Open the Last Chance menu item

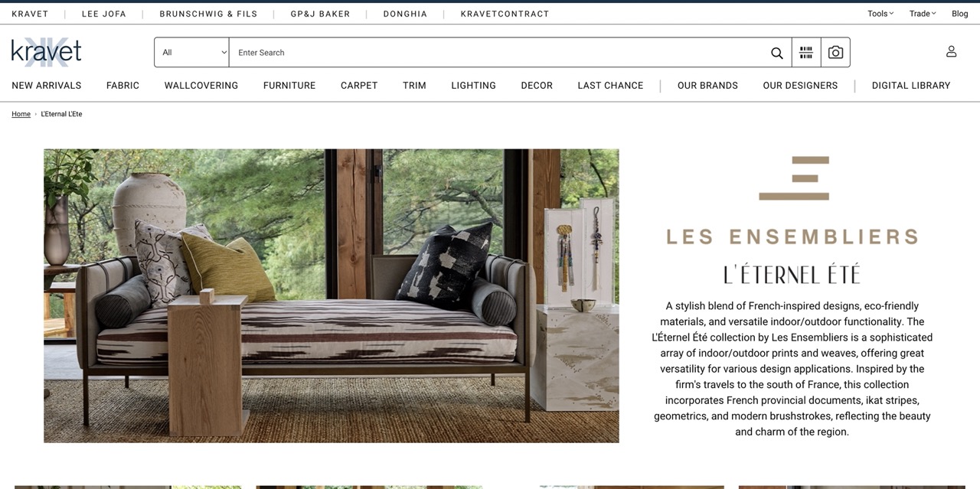[x=610, y=86]
